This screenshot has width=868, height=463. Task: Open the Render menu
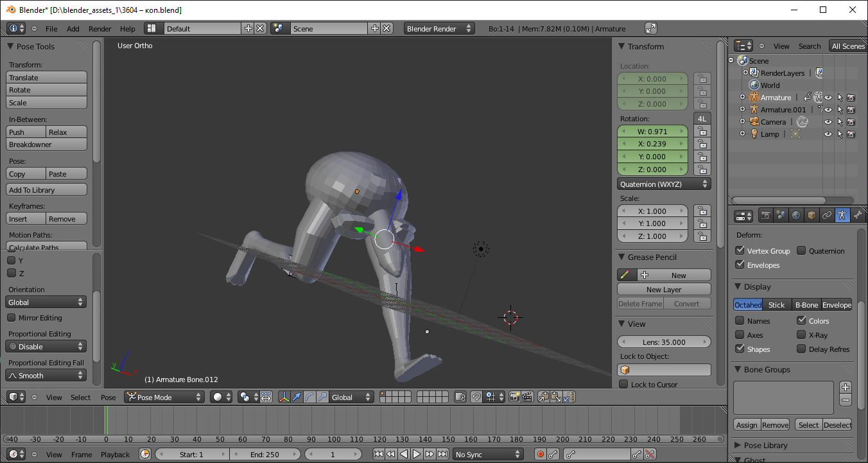[x=100, y=29]
